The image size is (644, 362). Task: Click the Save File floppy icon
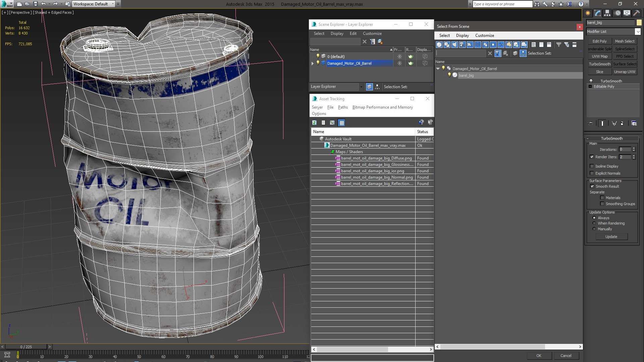point(36,4)
